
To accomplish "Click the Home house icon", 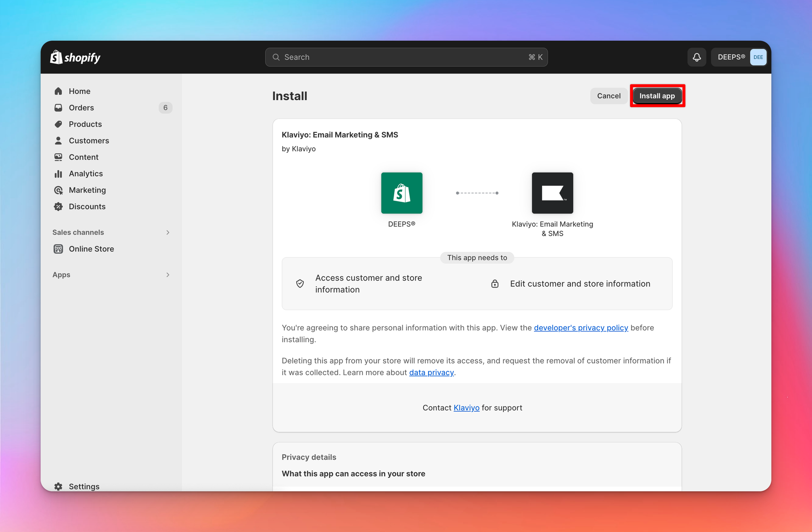I will 58,91.
